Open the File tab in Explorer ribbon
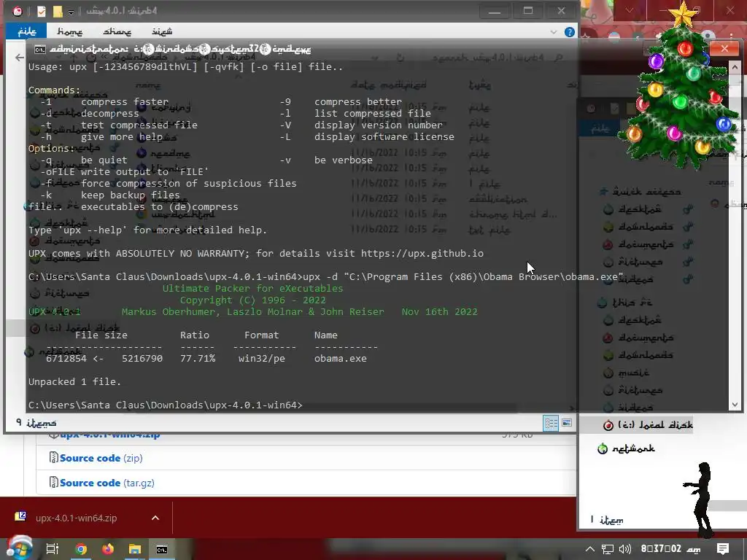747x560 pixels. click(x=26, y=31)
